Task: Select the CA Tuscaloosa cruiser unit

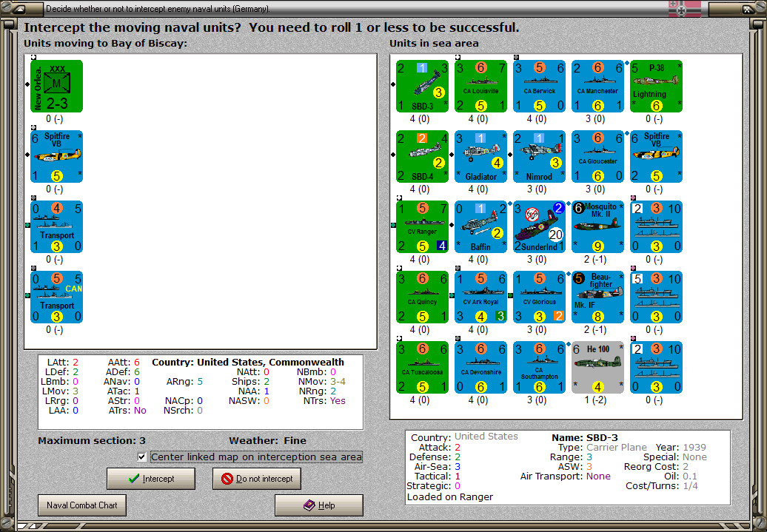Action: click(x=422, y=368)
